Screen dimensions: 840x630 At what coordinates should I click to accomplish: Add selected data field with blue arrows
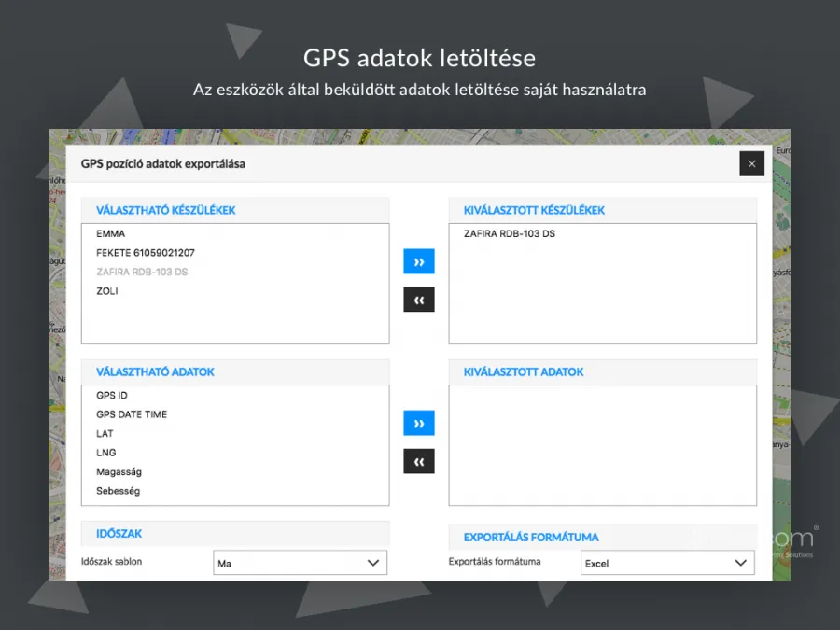click(x=419, y=423)
